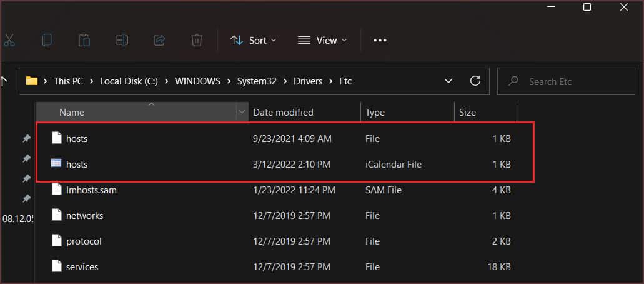Sort by Type column header
The image size is (644, 284).
coord(407,113)
